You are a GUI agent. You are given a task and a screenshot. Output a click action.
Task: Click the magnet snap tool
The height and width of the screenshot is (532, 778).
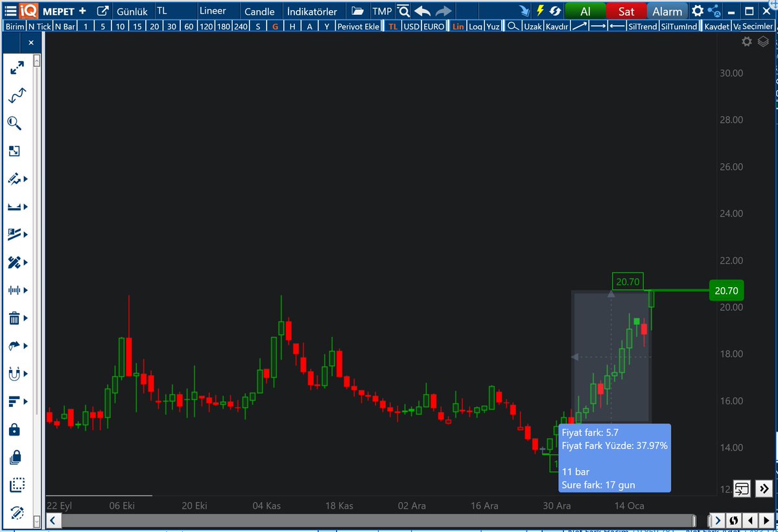[14, 374]
